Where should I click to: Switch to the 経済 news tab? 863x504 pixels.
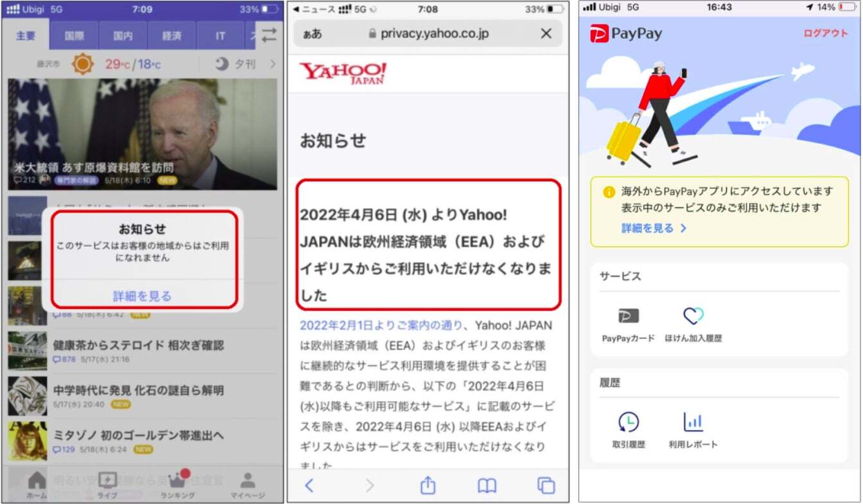tap(171, 36)
